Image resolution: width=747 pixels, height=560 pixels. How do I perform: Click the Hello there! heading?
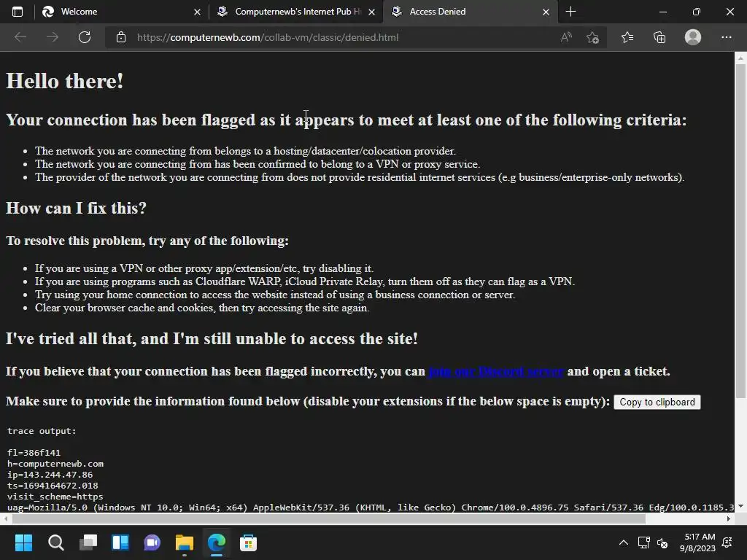[65, 81]
